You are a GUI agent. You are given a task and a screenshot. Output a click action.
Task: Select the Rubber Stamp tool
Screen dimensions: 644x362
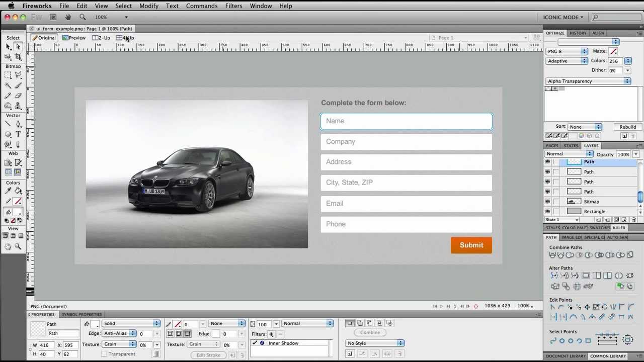(x=18, y=106)
